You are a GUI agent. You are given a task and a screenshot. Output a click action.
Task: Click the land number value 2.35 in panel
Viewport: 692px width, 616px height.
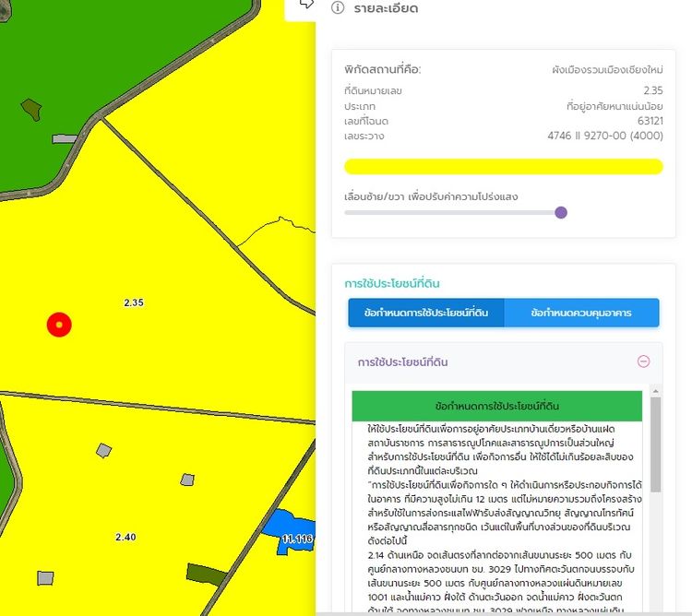click(653, 90)
